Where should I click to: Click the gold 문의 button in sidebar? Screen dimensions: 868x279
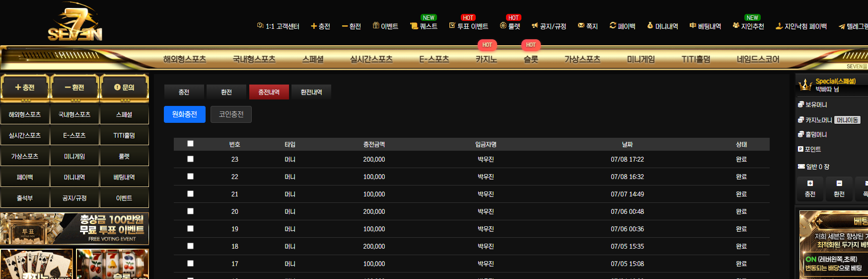click(124, 88)
